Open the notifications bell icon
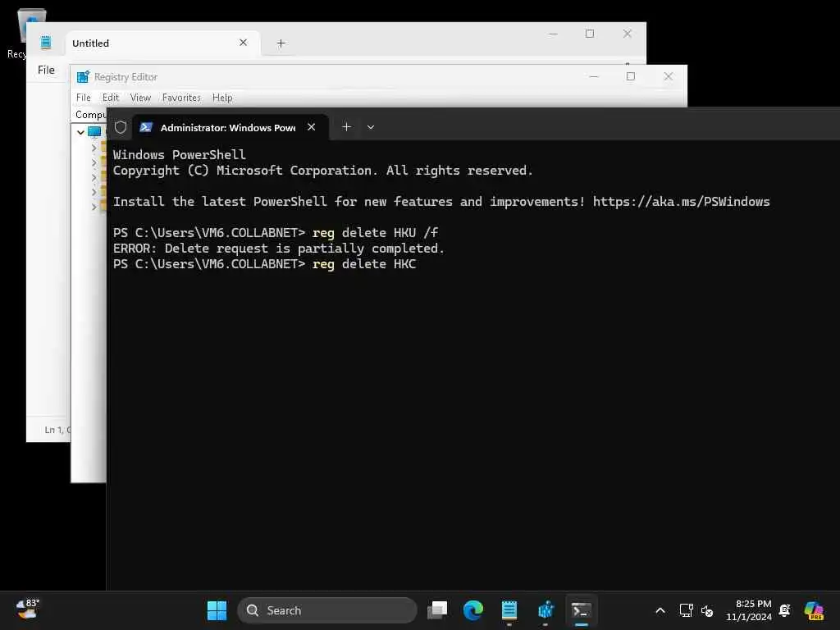The height and width of the screenshot is (630, 840). (785, 610)
